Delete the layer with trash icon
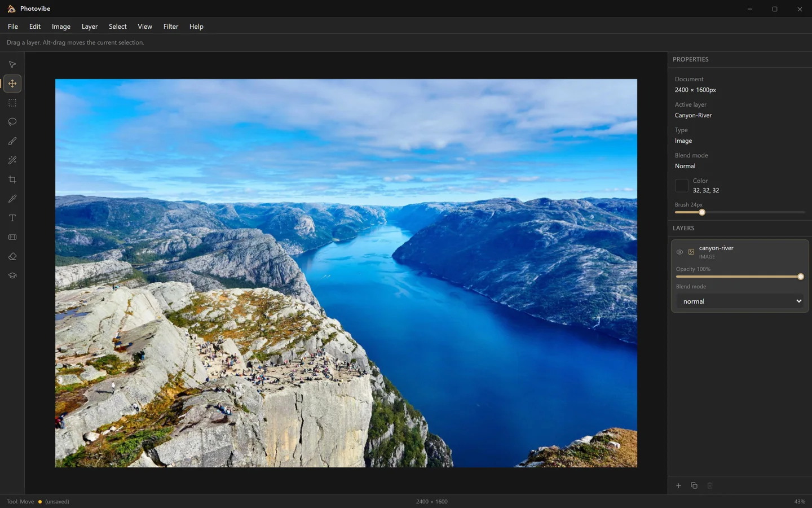The width and height of the screenshot is (812, 508). (x=710, y=485)
